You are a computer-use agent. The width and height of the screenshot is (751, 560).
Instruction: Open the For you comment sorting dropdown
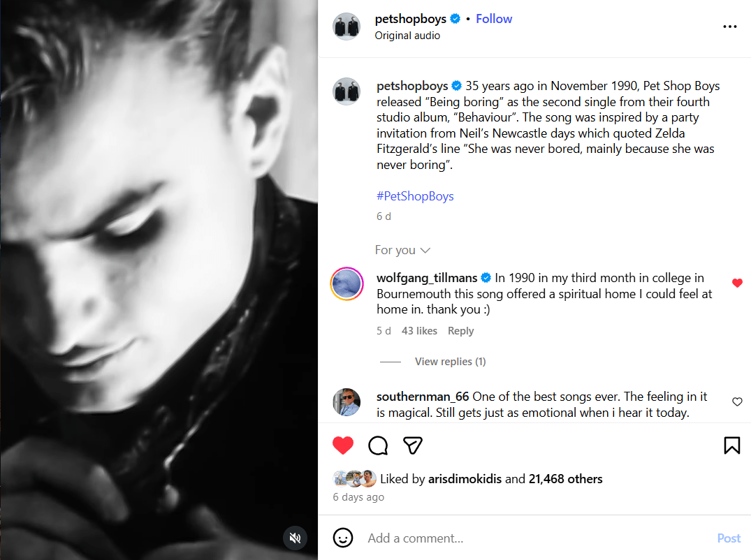pos(402,250)
